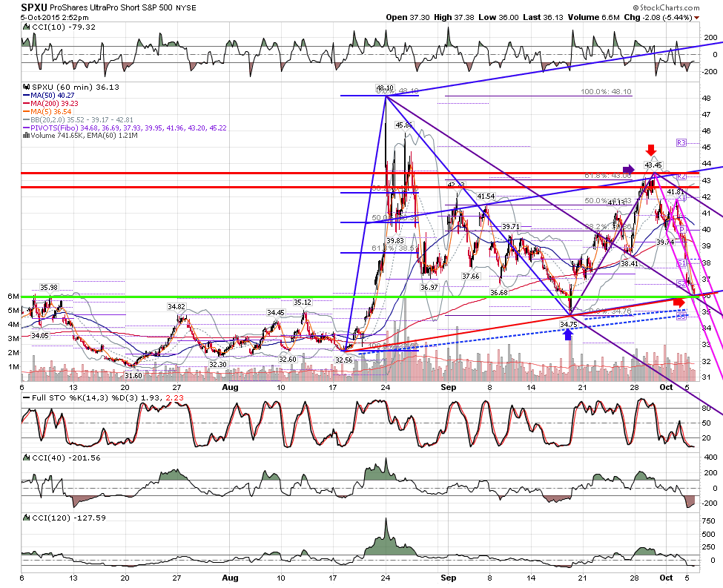The width and height of the screenshot is (723, 588).
Task: Click the CCI(40) indicator area icon
Action: (26, 458)
